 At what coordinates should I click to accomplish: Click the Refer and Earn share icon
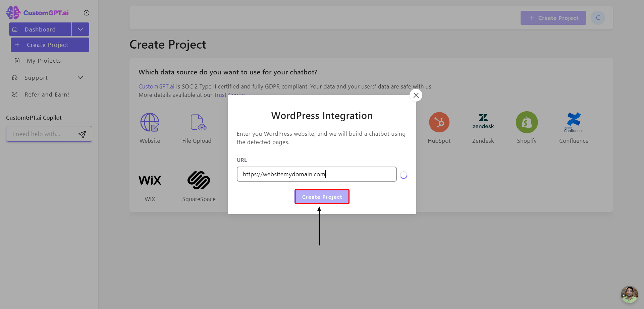[15, 95]
